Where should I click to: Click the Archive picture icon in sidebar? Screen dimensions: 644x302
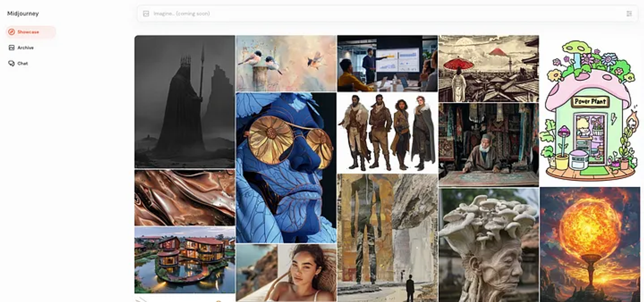12,48
